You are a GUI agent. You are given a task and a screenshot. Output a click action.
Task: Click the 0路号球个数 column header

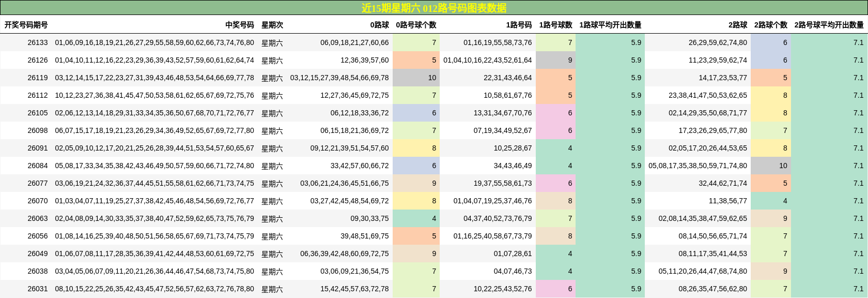tap(416, 25)
